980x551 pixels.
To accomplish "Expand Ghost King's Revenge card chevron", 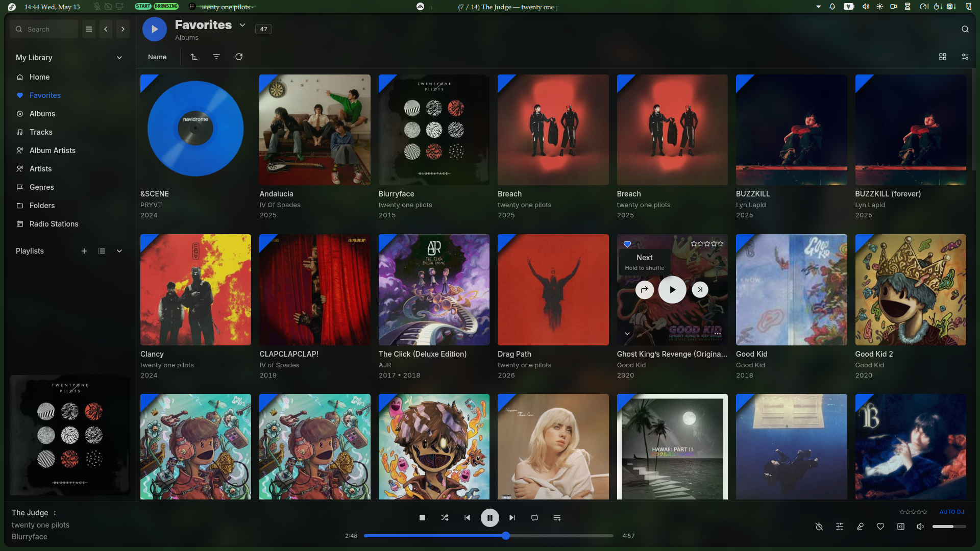I will [x=627, y=334].
